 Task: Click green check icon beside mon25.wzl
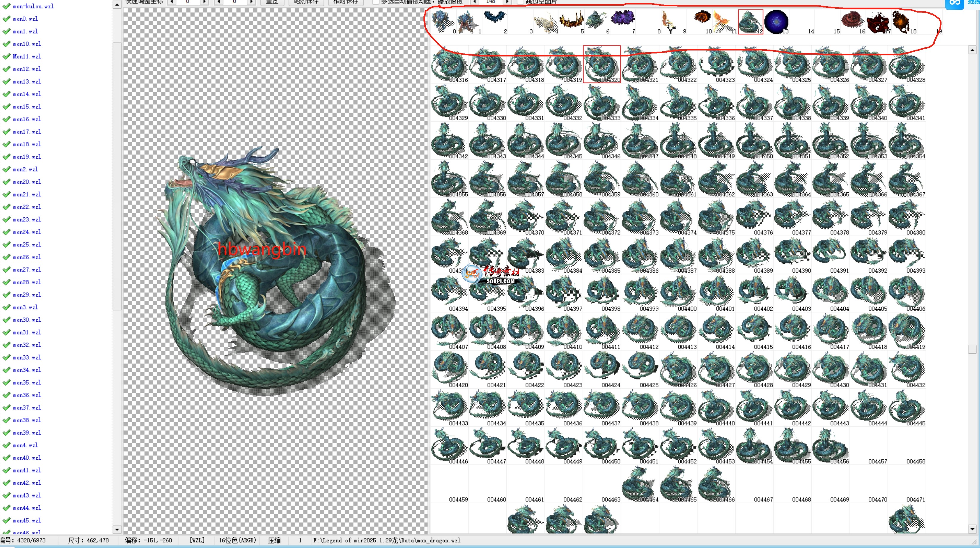[7, 245]
